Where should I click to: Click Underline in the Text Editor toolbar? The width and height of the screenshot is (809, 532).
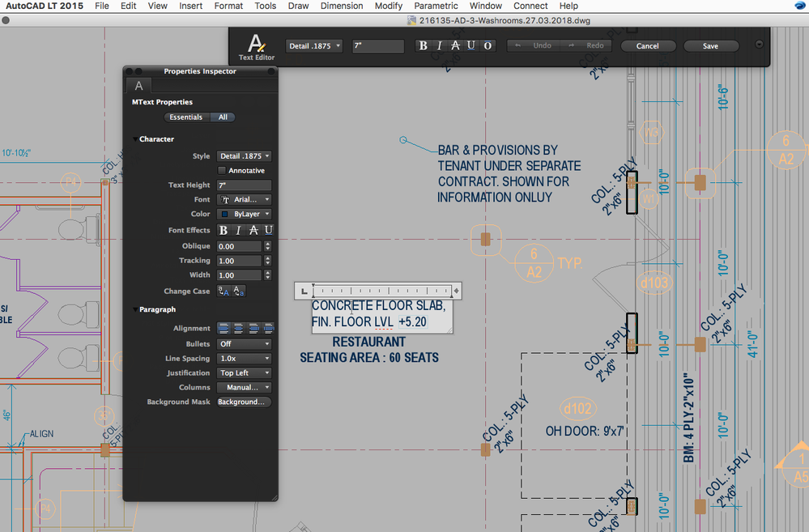471,46
